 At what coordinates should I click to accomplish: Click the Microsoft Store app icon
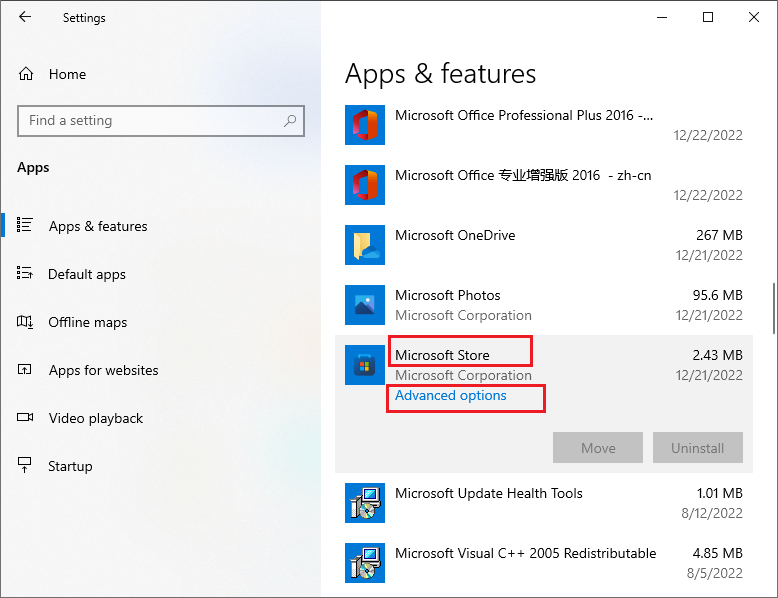tap(364, 365)
